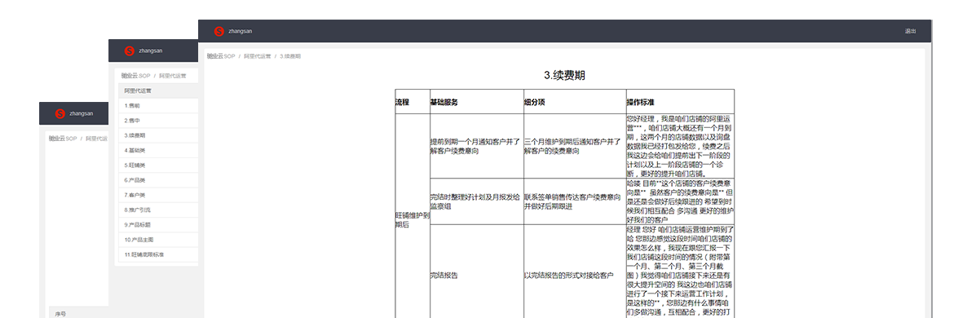Image resolution: width=980 pixels, height=318 pixels.
Task: Select 9.产品标题 in the middle window list
Action: (x=158, y=224)
